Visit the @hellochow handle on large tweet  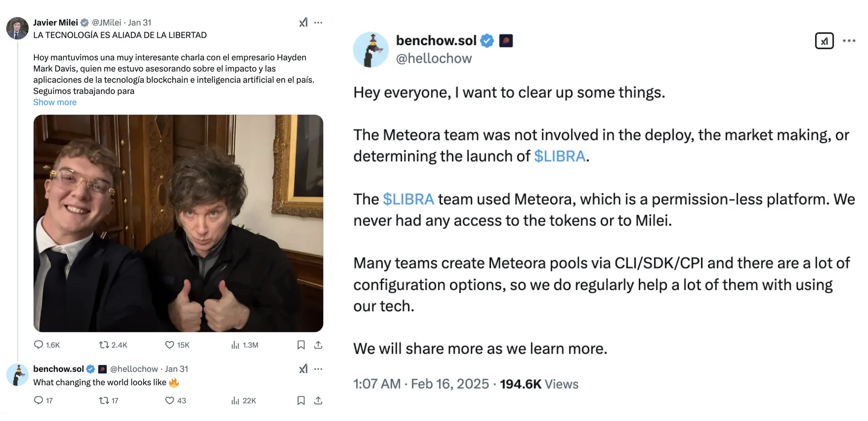434,58
